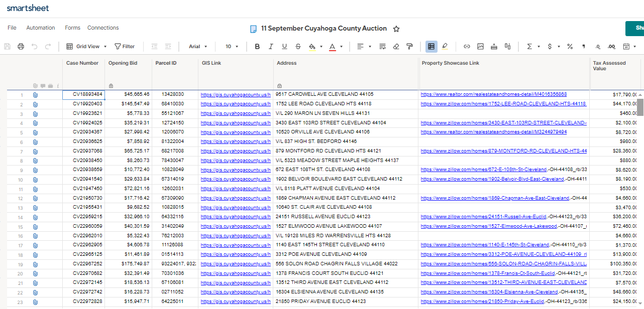This screenshot has height=309, width=644.
Task: Expand currency format dropdown arrow
Action: 559,47
